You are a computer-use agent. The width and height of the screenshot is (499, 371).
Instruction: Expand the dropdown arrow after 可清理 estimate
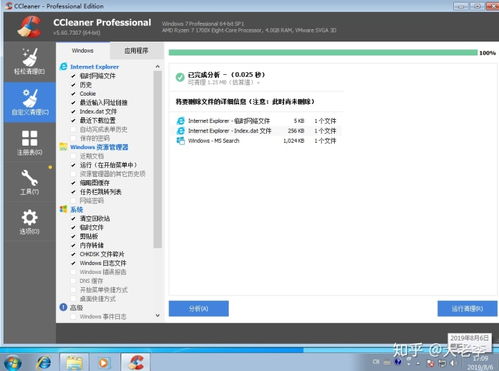click(258, 83)
